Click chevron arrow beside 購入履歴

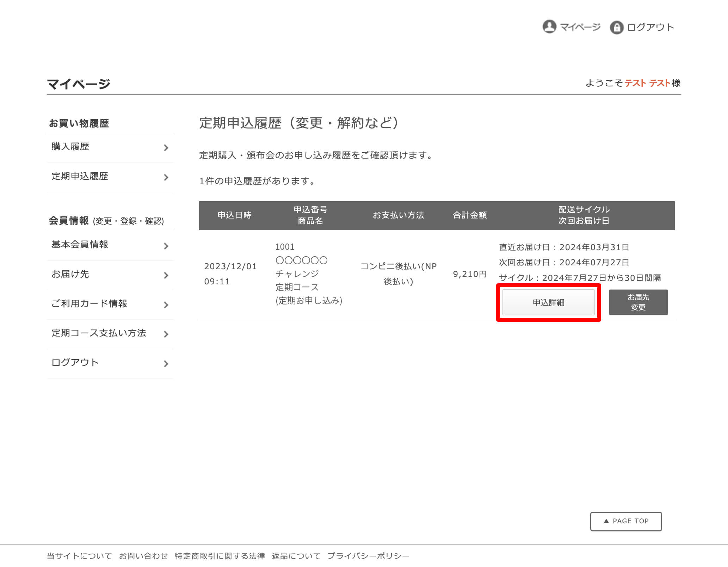pos(166,148)
